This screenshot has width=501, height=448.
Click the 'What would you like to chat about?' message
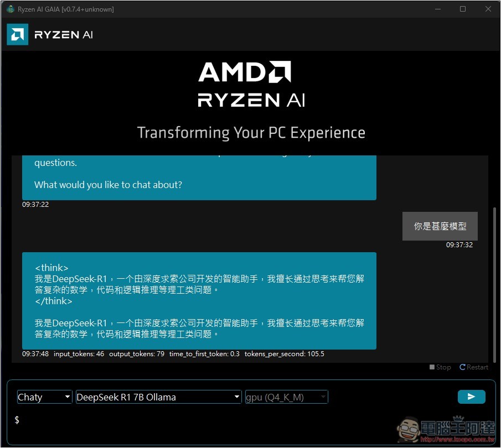(x=108, y=185)
